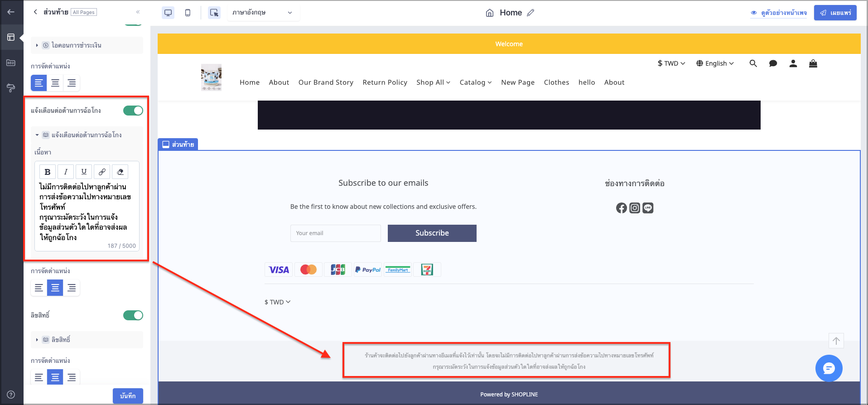Image resolution: width=868 pixels, height=405 pixels.
Task: Open the hello menu item
Action: [x=587, y=82]
